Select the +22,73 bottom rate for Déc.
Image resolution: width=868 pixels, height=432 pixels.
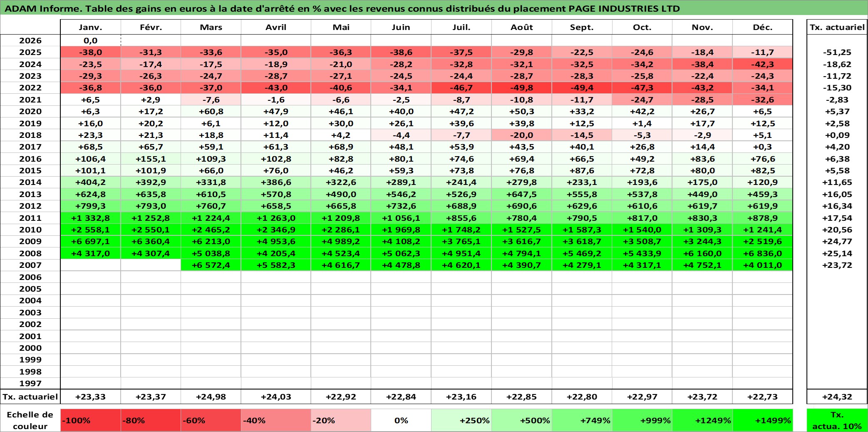click(x=763, y=397)
